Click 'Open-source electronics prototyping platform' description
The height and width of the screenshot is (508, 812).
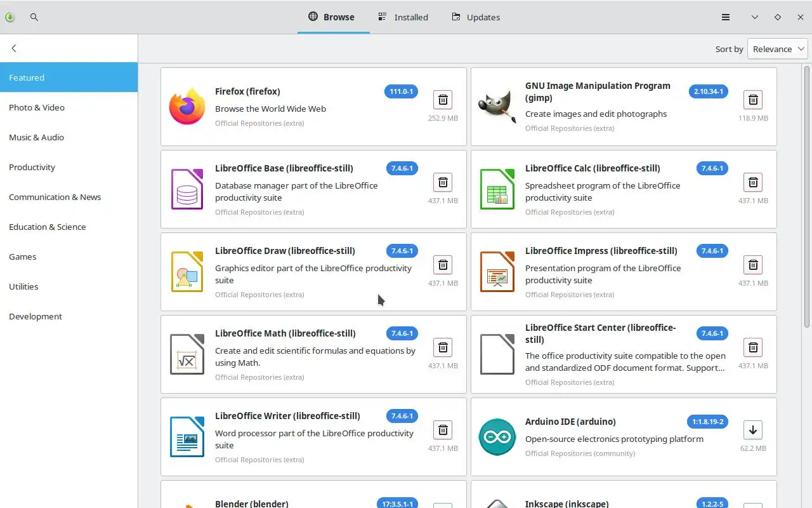[614, 439]
